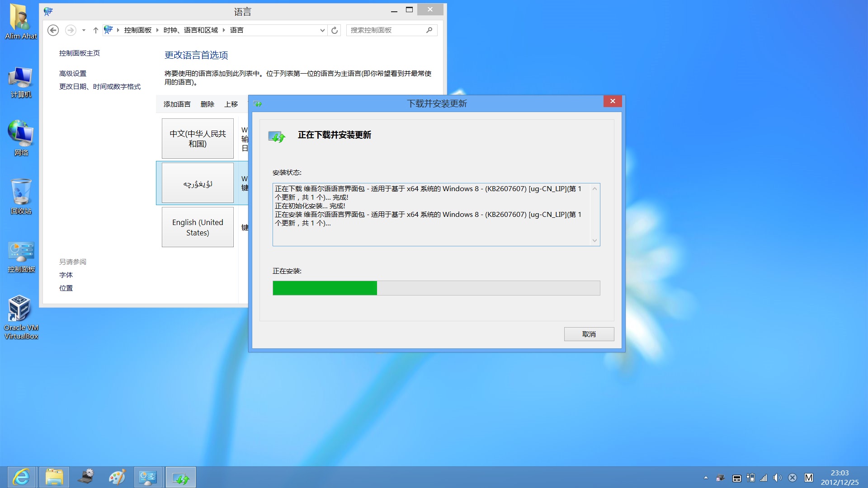Open the Paint palette taskbar icon
The height and width of the screenshot is (488, 868).
pos(117,478)
